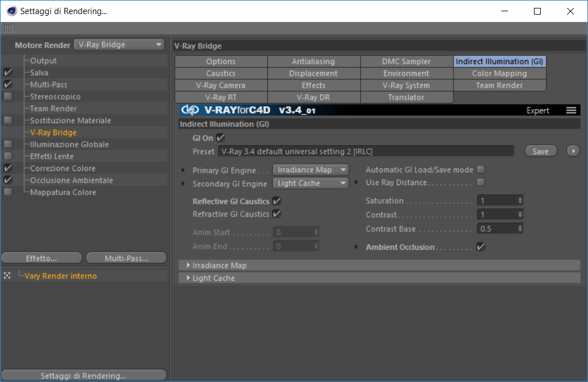Screen dimensions: 588x382
Task: Enable Sostituzione Materiale checkbox
Action: pos(8,120)
